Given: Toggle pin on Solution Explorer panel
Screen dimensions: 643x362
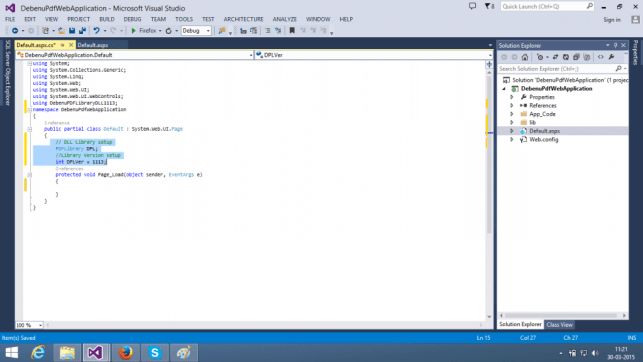Looking at the screenshot, I should click(x=615, y=45).
